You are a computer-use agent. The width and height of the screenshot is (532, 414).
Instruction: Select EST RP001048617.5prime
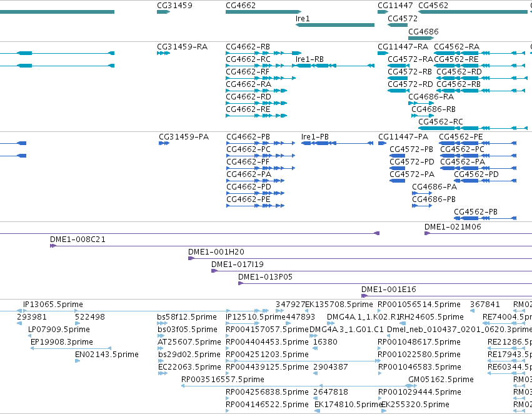tap(419, 343)
